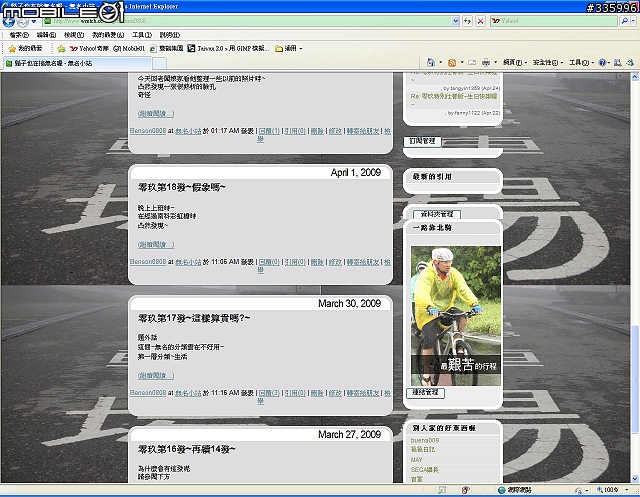Screen dimensions: 640x497
Task: Click the vertical scrollbar up arrow
Action: pyautogui.click(x=635, y=77)
